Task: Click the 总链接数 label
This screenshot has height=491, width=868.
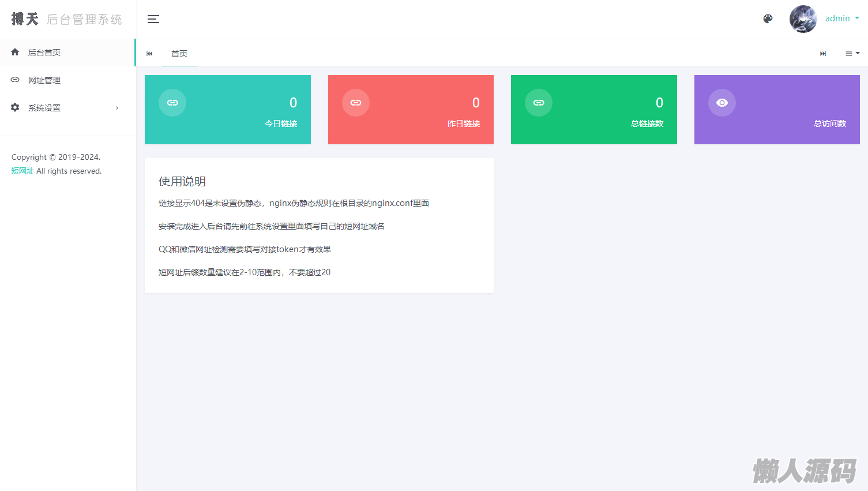Action: [647, 123]
